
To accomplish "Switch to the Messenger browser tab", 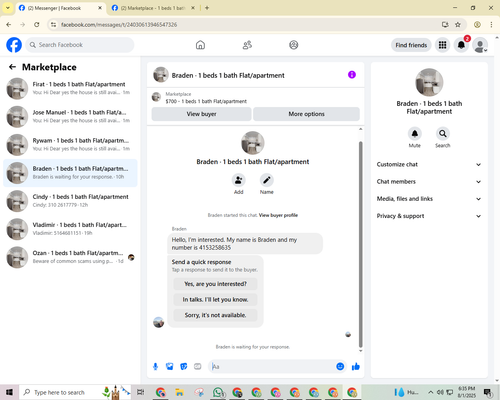I will click(x=60, y=8).
